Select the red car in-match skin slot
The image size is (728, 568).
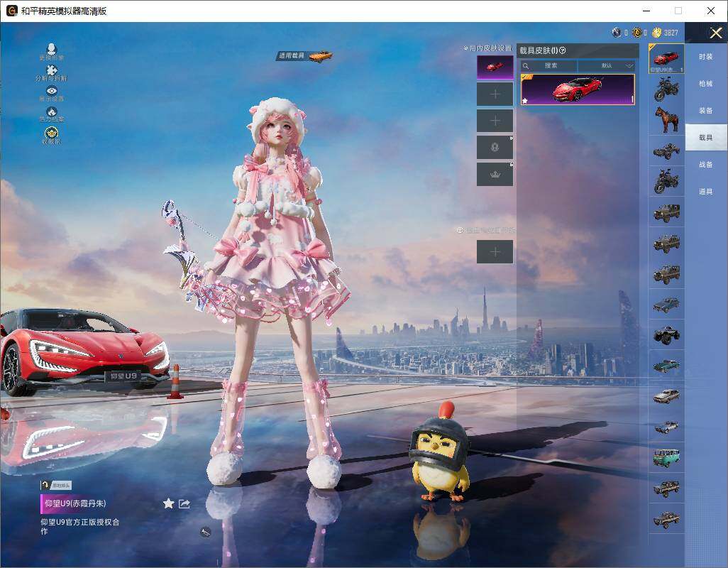[x=495, y=67]
